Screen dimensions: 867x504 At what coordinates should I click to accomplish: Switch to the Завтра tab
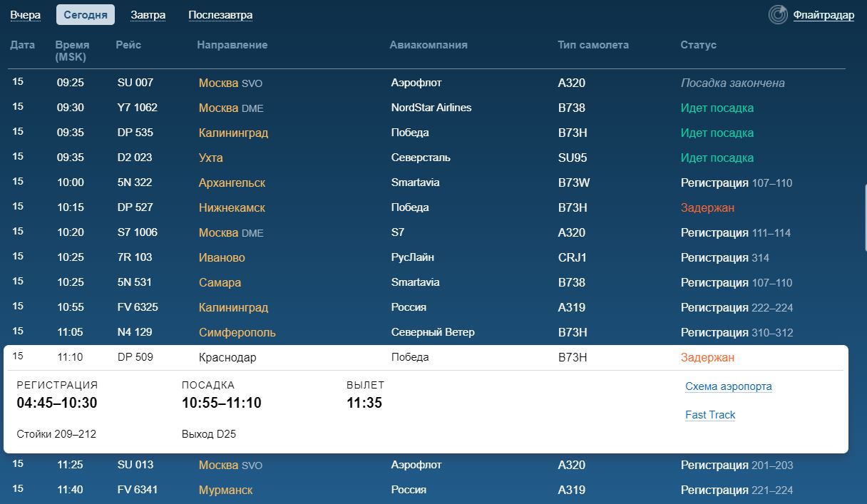click(148, 15)
